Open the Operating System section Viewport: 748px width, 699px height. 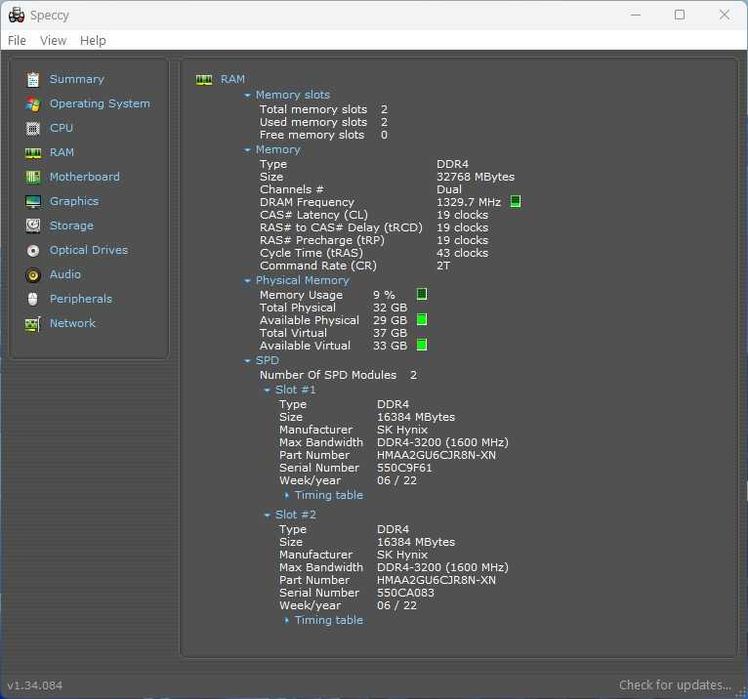click(x=100, y=104)
